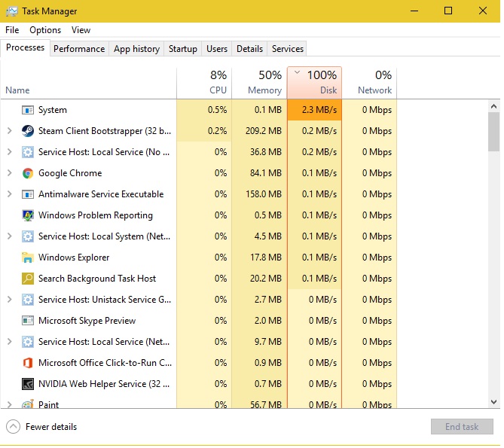Click the Fewer details arrow icon

coord(13,427)
